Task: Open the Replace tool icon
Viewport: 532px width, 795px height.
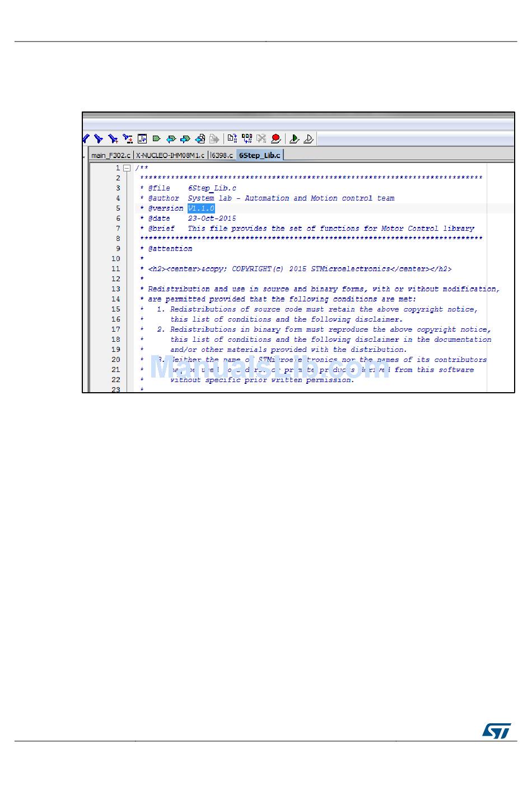Action: [x=128, y=138]
